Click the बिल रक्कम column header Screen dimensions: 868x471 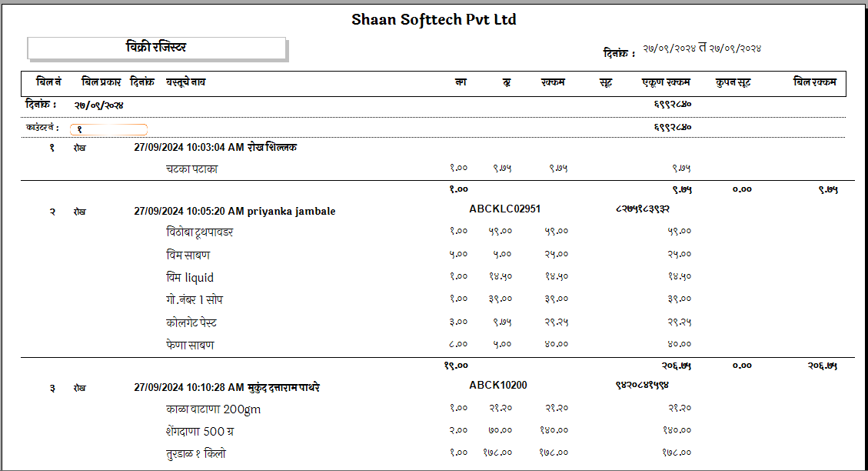(814, 82)
